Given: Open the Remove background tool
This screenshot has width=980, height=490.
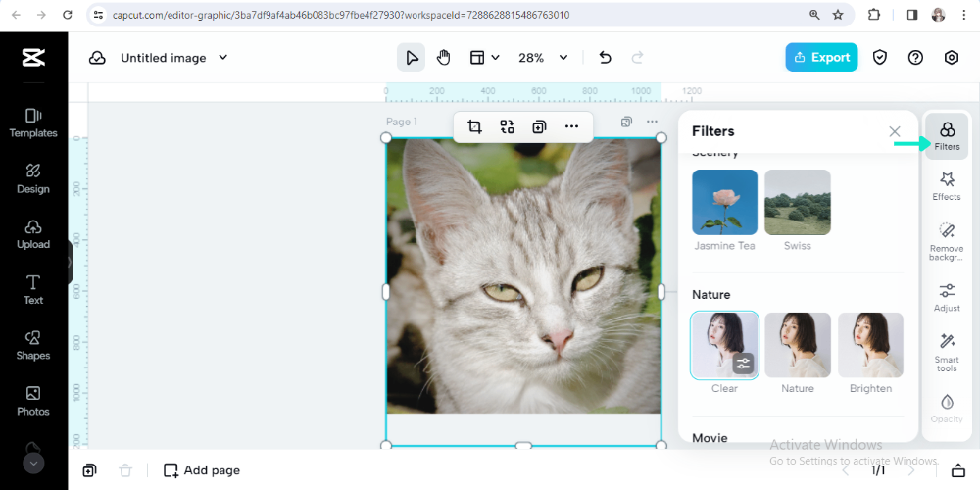Looking at the screenshot, I should click(x=947, y=241).
